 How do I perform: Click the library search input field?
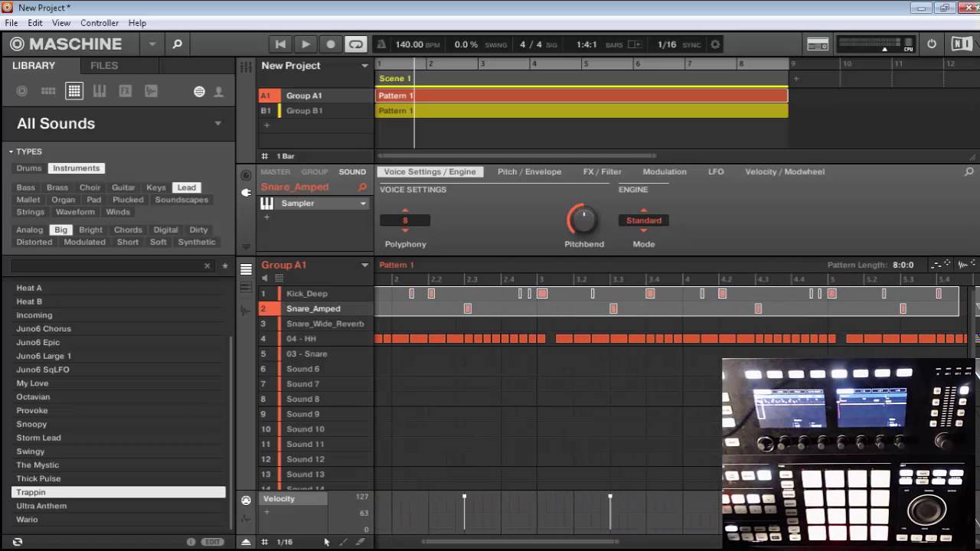106,266
